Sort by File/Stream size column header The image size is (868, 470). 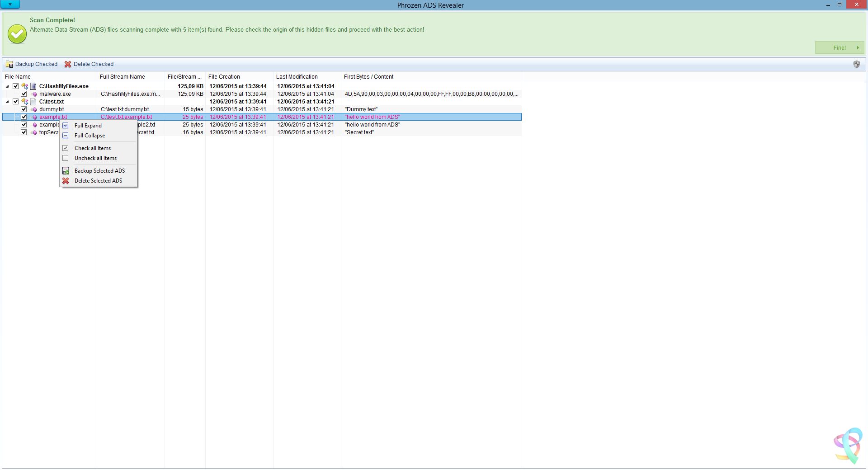pyautogui.click(x=185, y=77)
